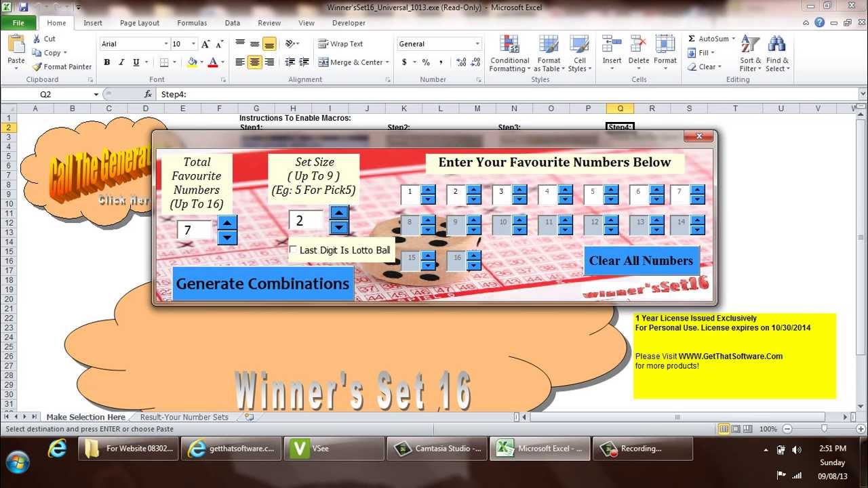Switch to Page Break Preview in the status bar
Viewport: 868px width, 488px height.
(749, 429)
